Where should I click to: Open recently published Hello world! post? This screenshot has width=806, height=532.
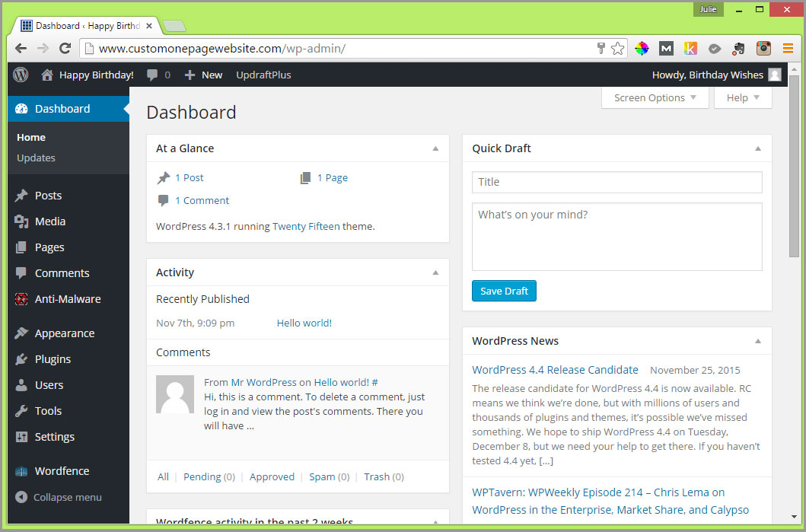pyautogui.click(x=304, y=323)
